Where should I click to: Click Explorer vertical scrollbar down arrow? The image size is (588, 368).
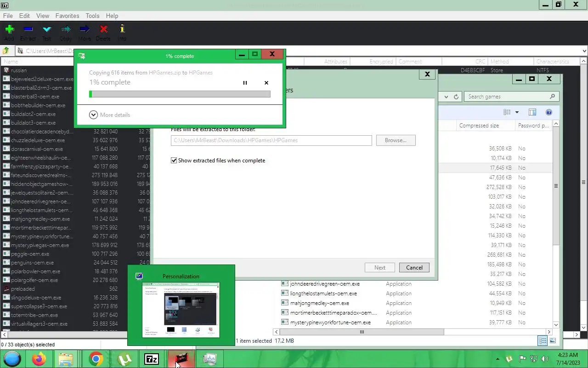point(556,325)
